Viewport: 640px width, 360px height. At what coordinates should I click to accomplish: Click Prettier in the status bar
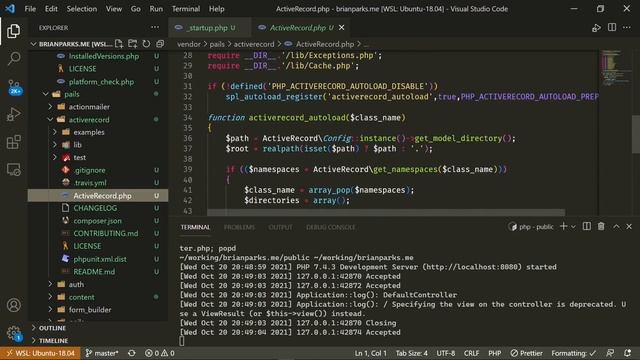(527, 353)
